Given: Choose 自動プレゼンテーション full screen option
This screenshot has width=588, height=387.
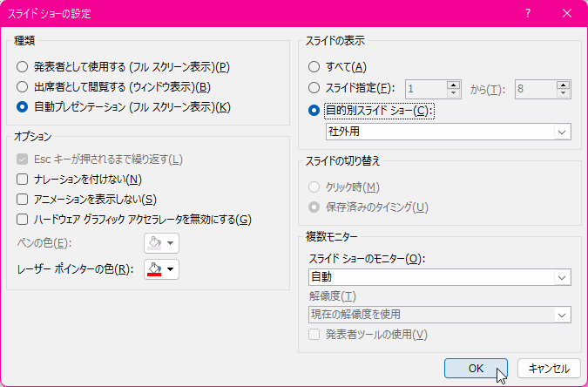Looking at the screenshot, I should tap(23, 107).
